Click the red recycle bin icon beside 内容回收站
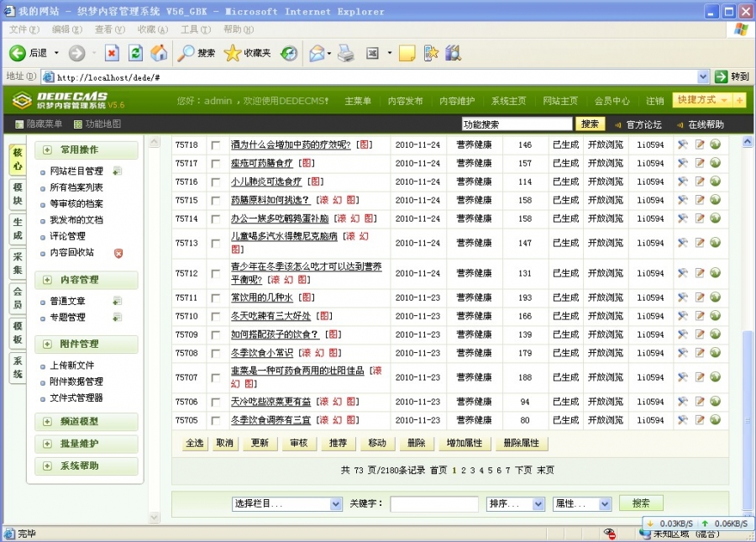The height and width of the screenshot is (542, 756). (118, 253)
